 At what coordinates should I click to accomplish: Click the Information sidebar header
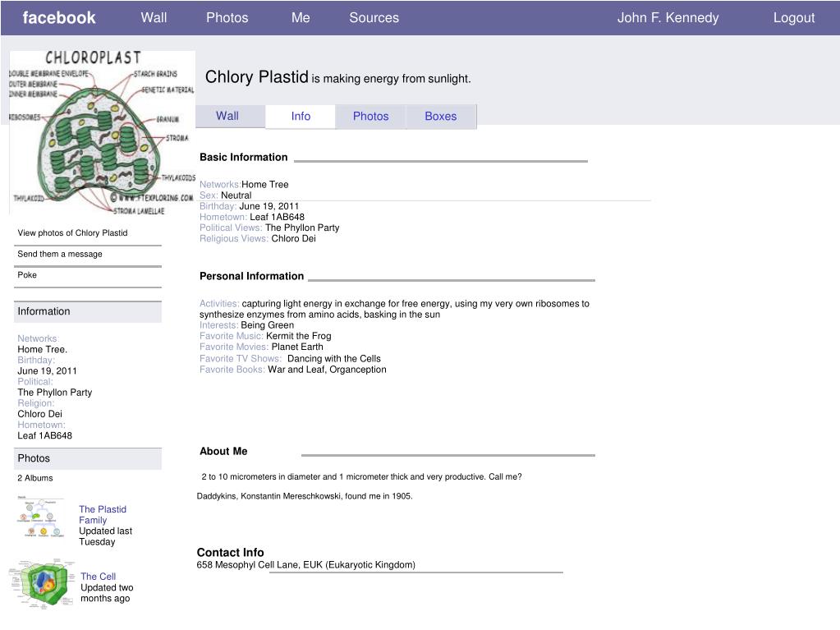(x=88, y=312)
